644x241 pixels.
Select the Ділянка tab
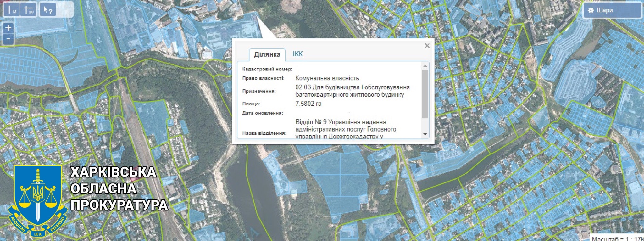point(267,54)
